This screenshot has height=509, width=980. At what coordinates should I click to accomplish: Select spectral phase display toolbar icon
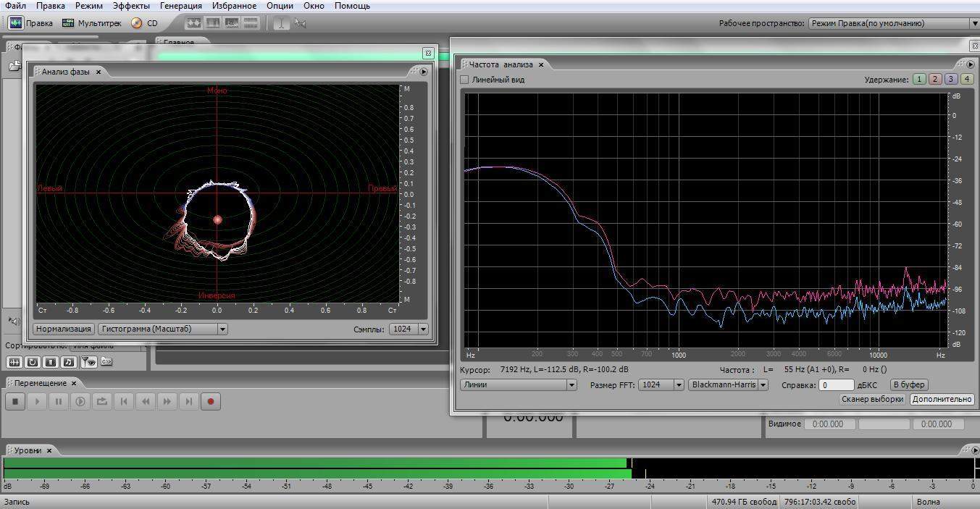251,23
